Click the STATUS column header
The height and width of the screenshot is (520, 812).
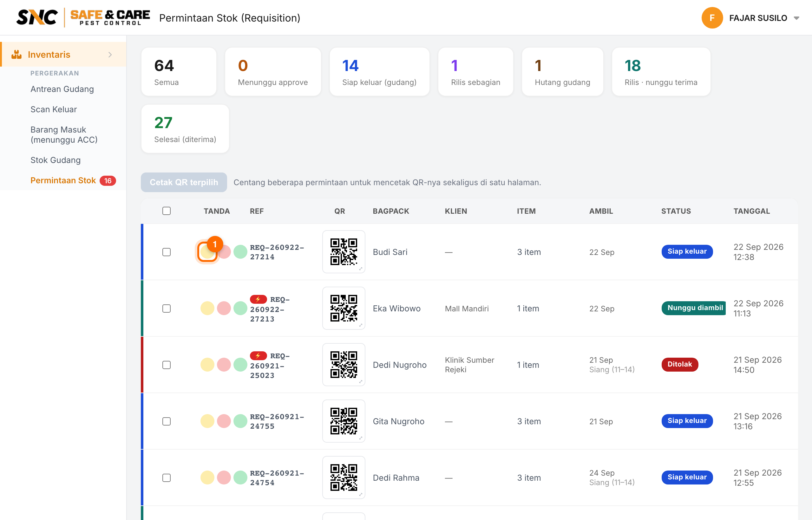676,211
